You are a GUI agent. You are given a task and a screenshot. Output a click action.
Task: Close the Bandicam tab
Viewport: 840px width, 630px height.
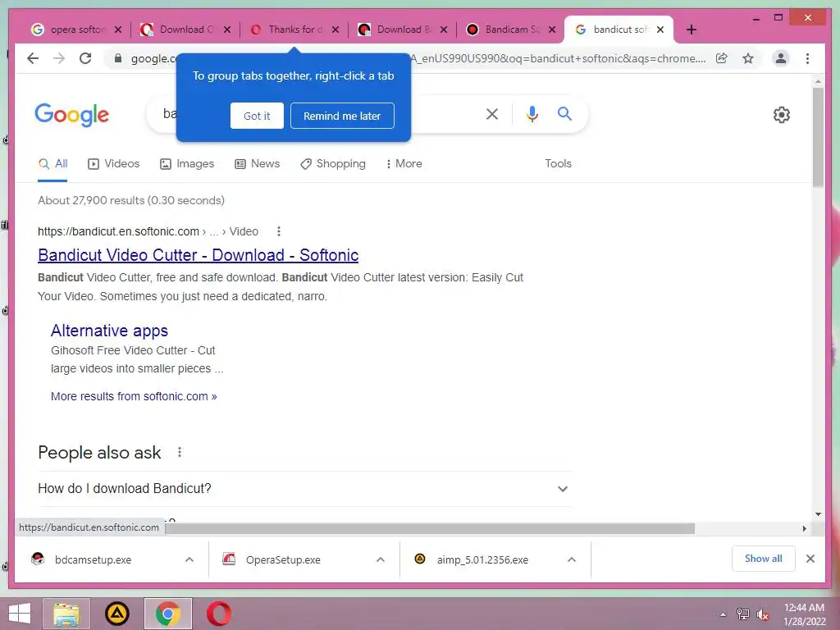(x=552, y=30)
